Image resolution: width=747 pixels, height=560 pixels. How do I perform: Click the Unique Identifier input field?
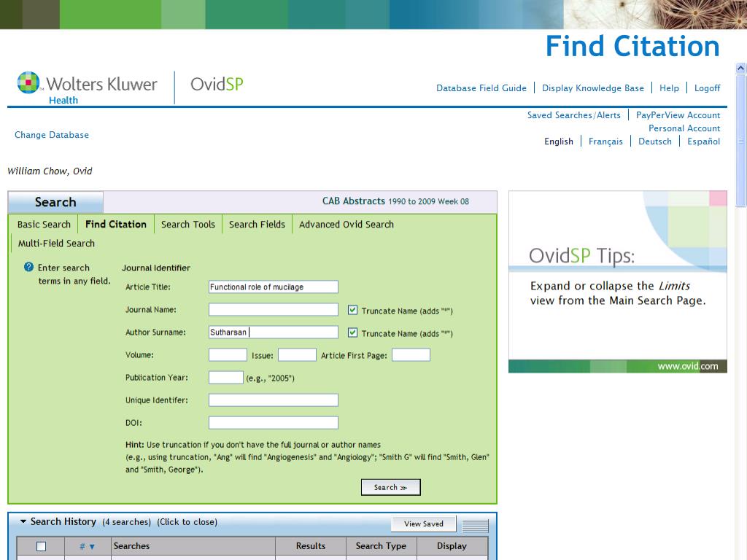tap(274, 400)
